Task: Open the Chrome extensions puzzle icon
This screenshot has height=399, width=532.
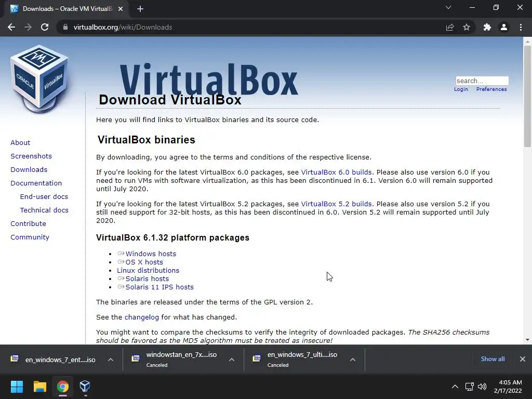Action: coord(487,27)
